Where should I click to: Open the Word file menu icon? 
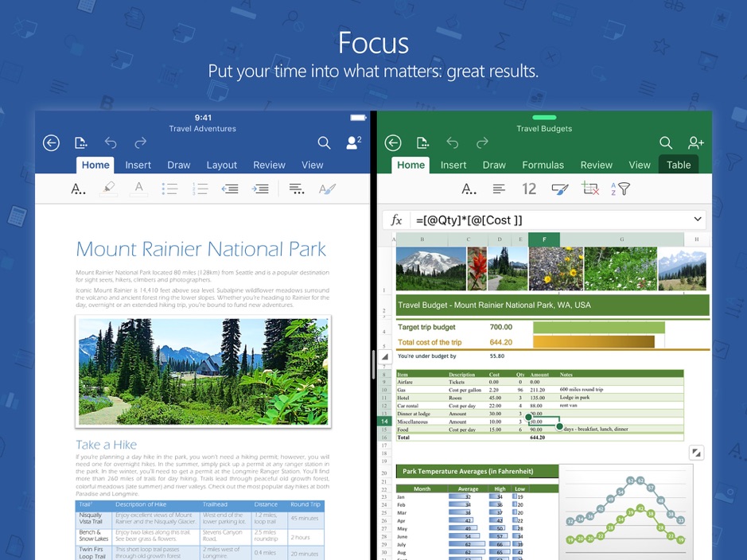point(81,143)
